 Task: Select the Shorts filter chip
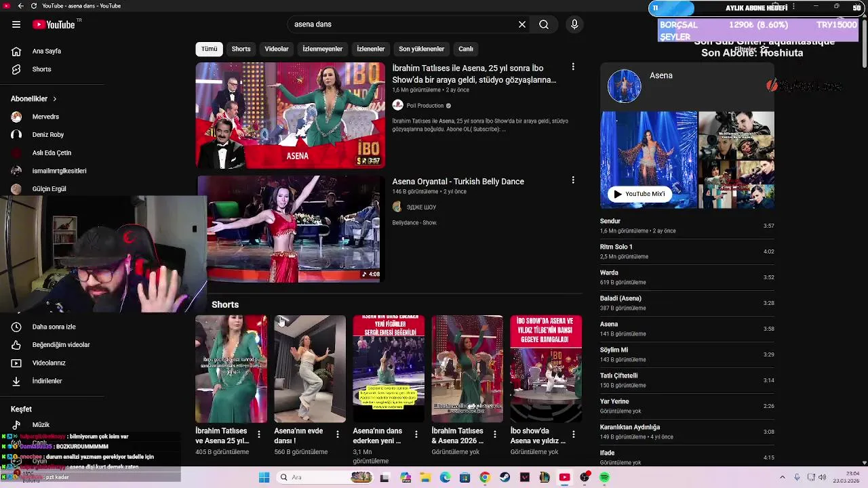(241, 49)
